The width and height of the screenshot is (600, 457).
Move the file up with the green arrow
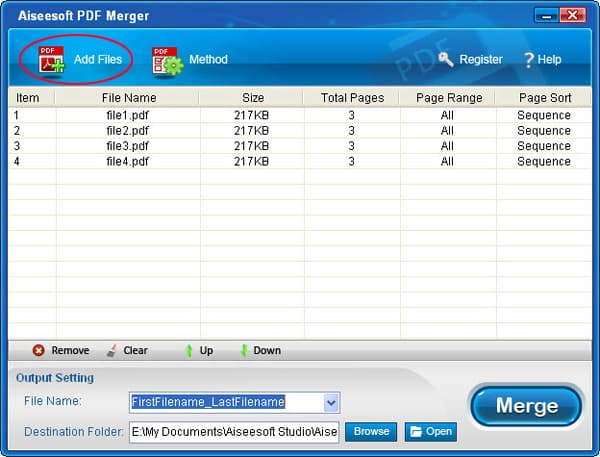[x=188, y=351]
